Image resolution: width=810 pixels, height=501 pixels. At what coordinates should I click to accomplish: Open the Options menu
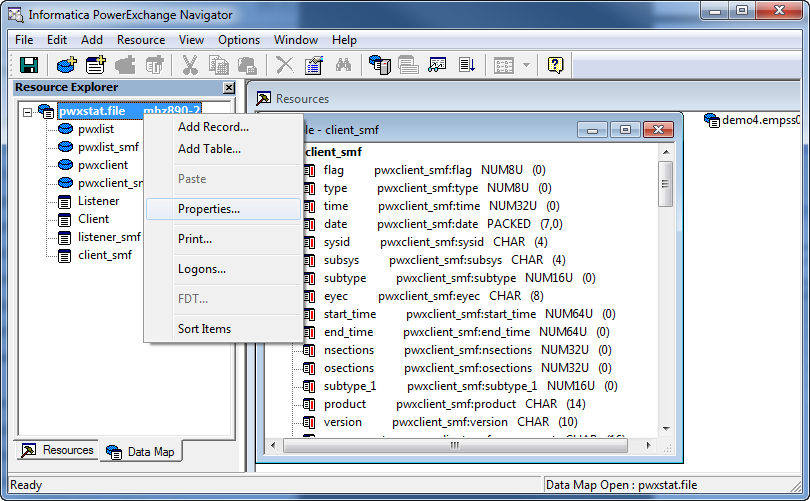pos(239,40)
